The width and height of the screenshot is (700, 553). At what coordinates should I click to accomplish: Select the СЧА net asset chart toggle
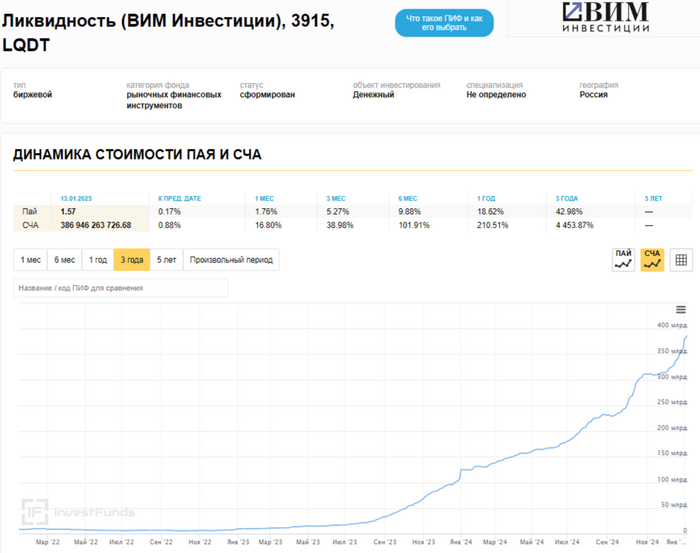pyautogui.click(x=652, y=260)
